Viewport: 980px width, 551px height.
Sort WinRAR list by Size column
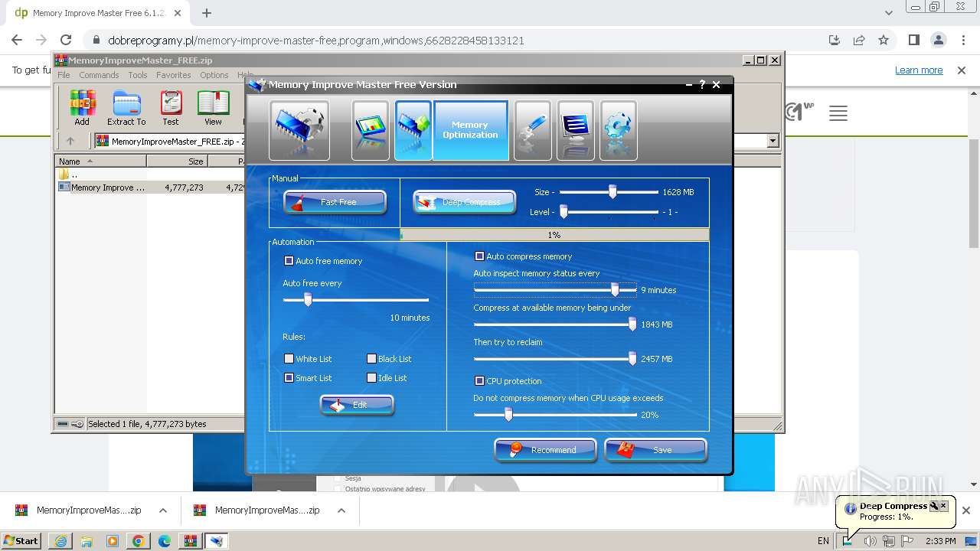coord(177,161)
